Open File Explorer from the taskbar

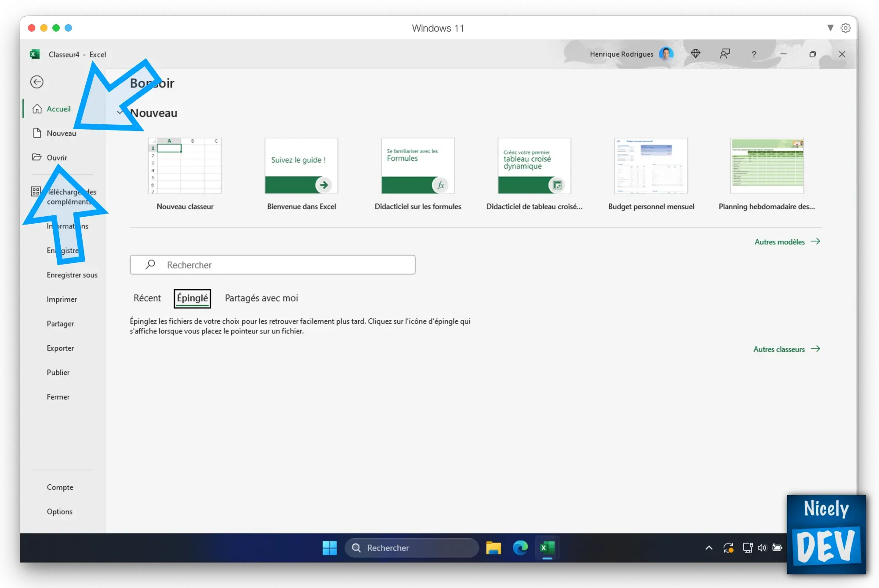pos(493,548)
